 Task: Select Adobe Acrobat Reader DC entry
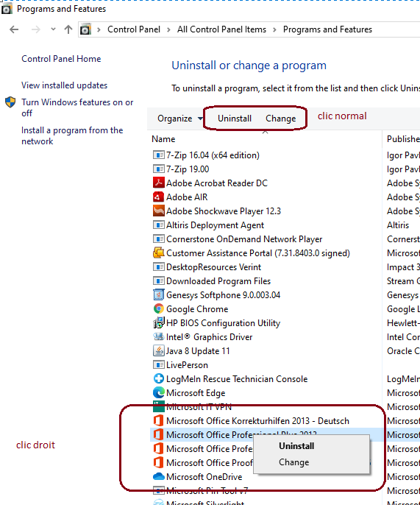tap(216, 183)
